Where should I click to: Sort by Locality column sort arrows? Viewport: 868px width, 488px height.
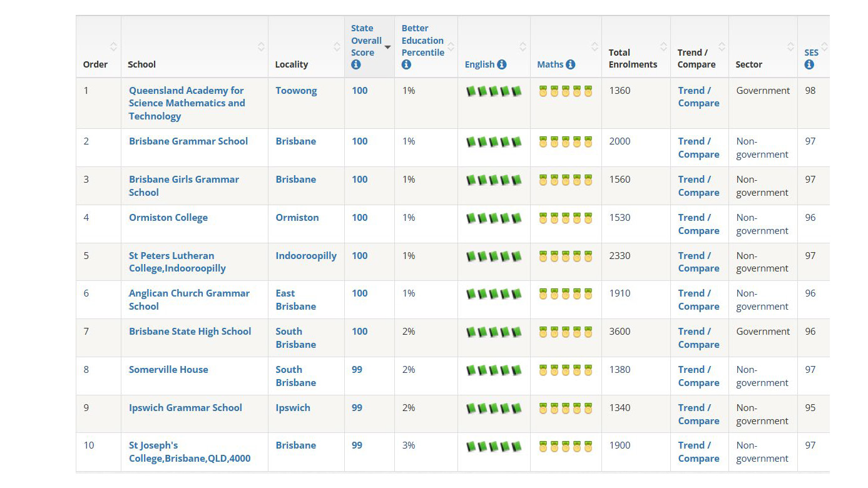point(337,47)
